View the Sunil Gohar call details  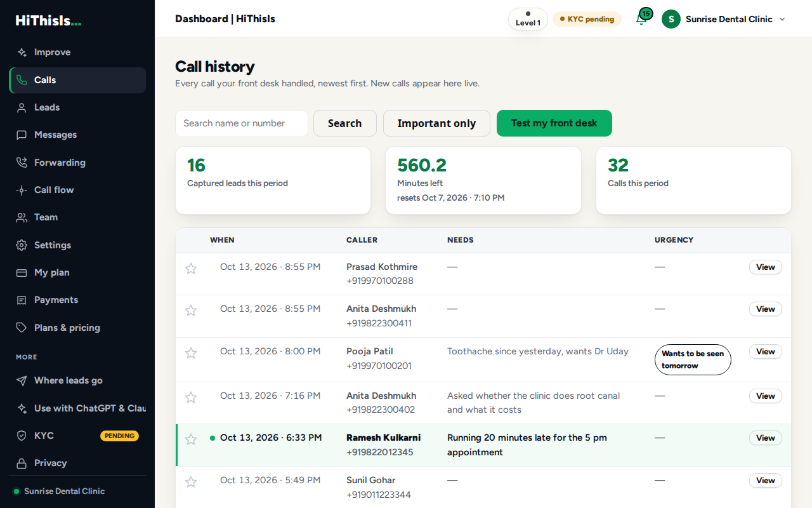[x=766, y=481]
